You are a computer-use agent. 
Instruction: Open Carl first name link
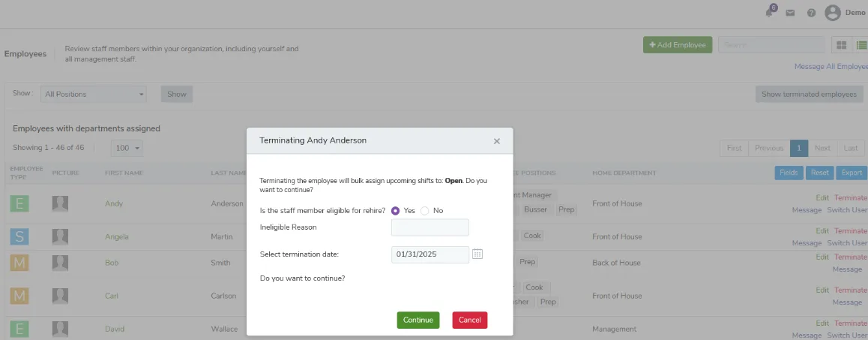point(111,296)
